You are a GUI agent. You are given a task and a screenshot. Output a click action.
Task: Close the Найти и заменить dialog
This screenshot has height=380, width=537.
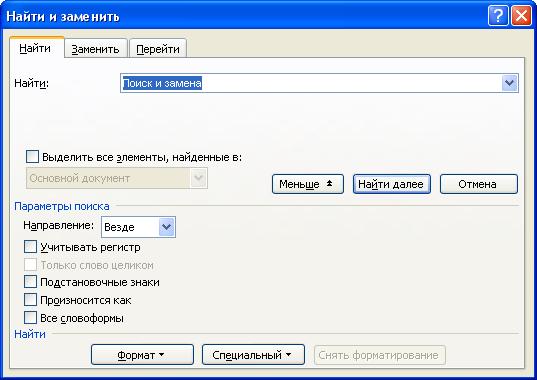pos(521,16)
